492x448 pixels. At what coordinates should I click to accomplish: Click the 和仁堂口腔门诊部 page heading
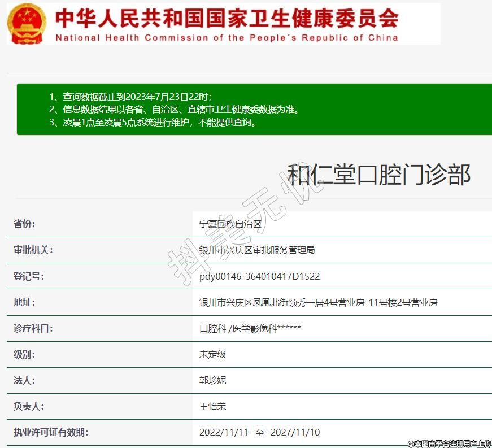coord(378,175)
